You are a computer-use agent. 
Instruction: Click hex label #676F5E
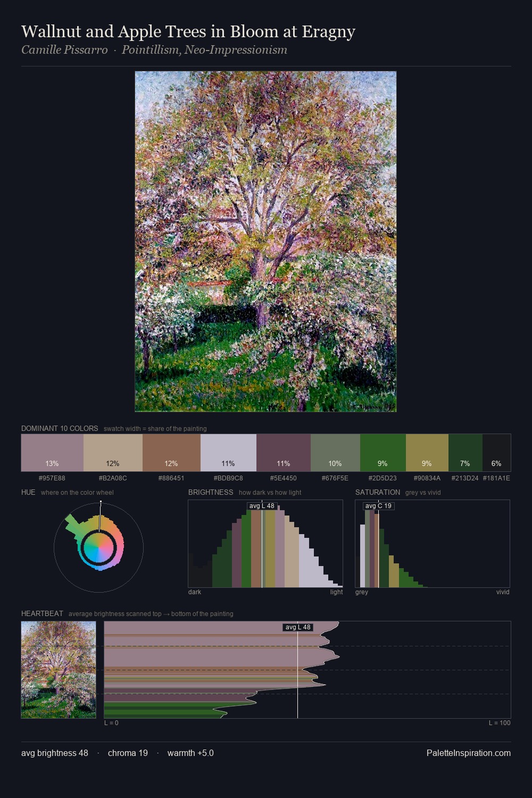tap(335, 478)
